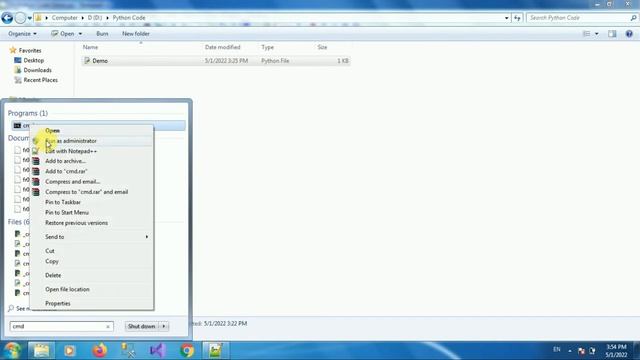This screenshot has height=360, width=640.
Task: Expand the address bar history dropdown
Action: coord(507,18)
